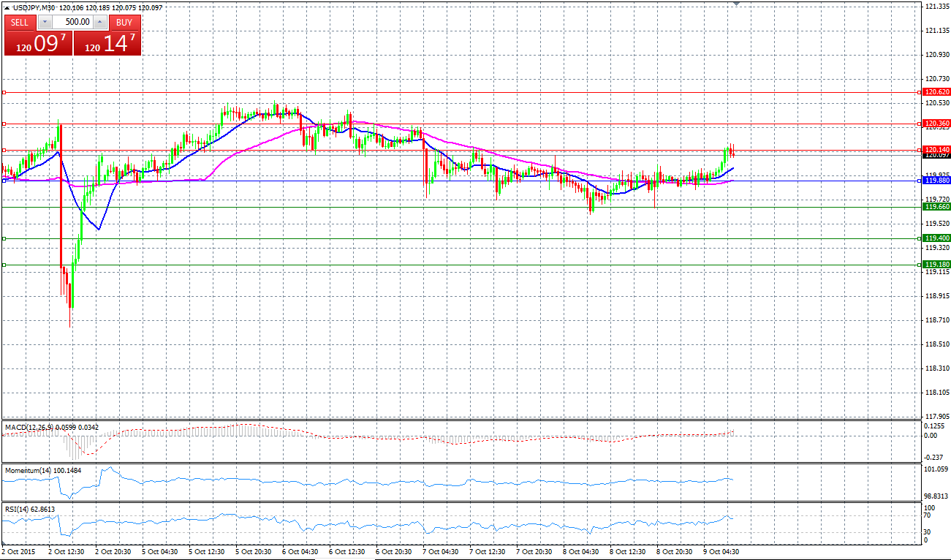Click the 2 Oct 2015 date label
This screenshot has height=560, width=951.
coord(19,552)
